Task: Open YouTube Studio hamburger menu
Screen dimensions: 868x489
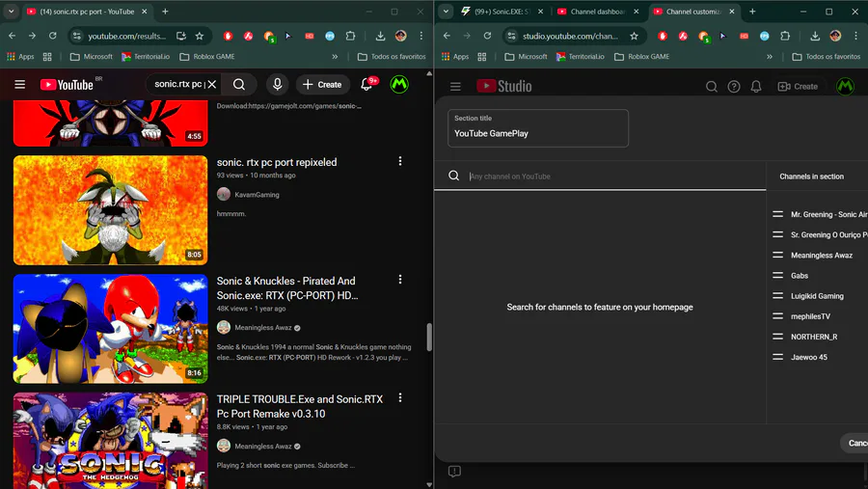Action: [x=455, y=87]
